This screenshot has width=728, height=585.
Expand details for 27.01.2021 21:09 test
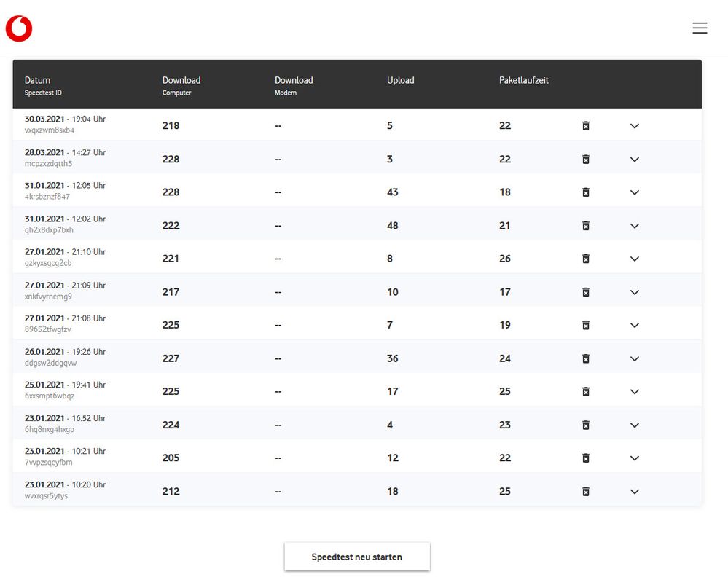click(x=635, y=292)
